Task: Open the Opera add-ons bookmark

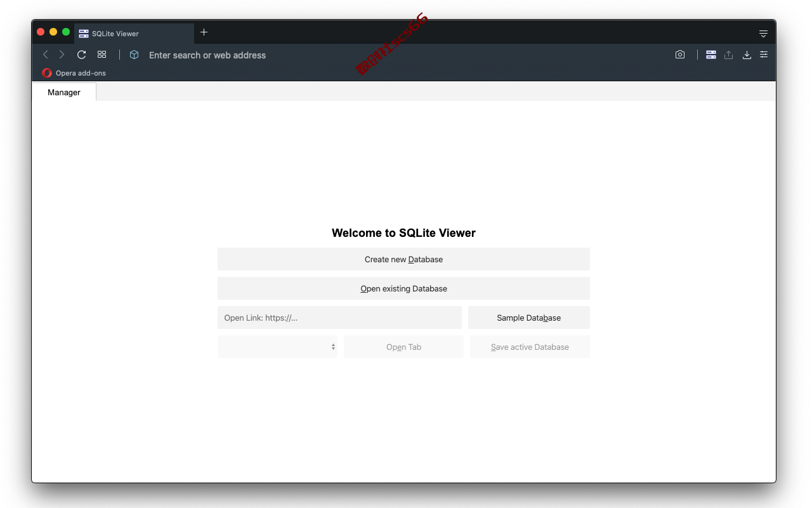Action: coord(74,73)
